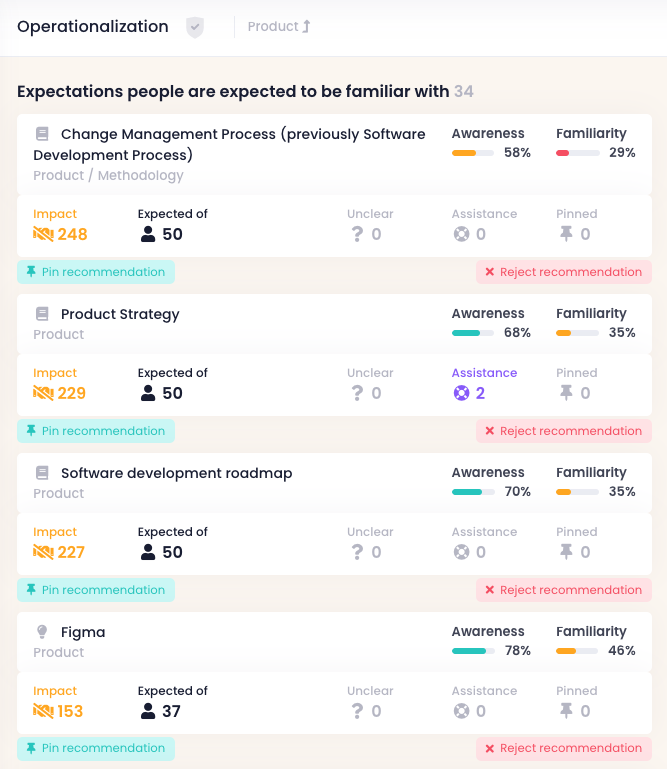Click the shield icon beside Operationalization

click(x=195, y=27)
